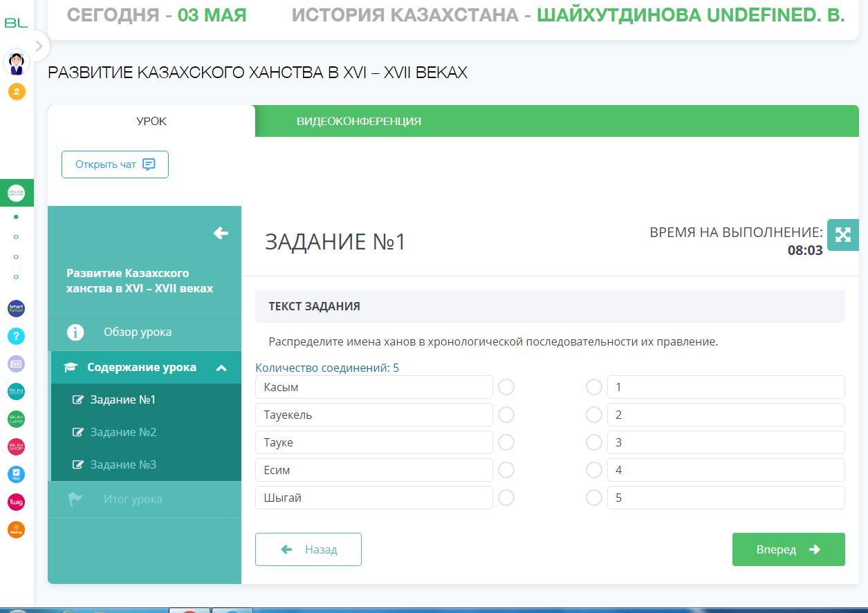Click the filled green dot in sidebar
The image size is (868, 613).
[16, 217]
